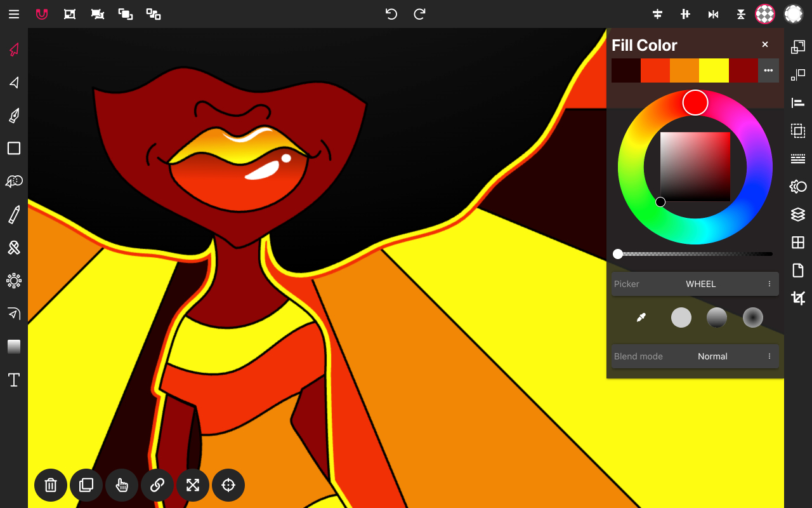The height and width of the screenshot is (508, 812).
Task: Choose radial gradient fill type
Action: point(753,317)
